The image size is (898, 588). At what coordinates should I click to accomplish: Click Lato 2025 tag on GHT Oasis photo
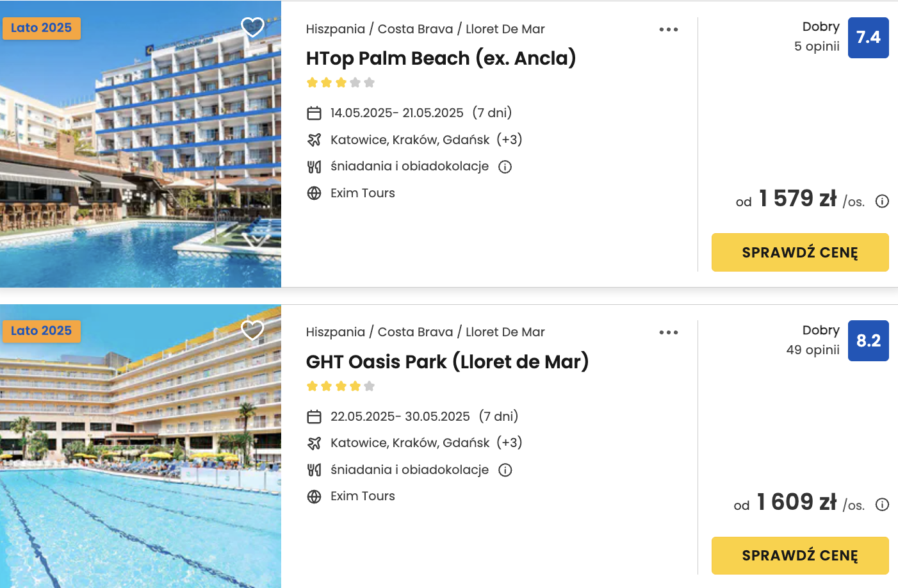(41, 331)
